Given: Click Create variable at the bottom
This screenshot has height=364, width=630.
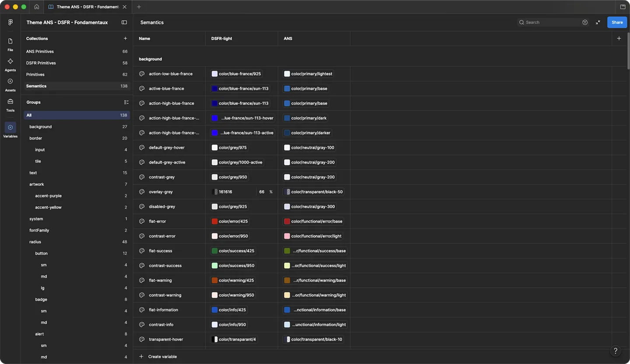Looking at the screenshot, I should 158,357.
